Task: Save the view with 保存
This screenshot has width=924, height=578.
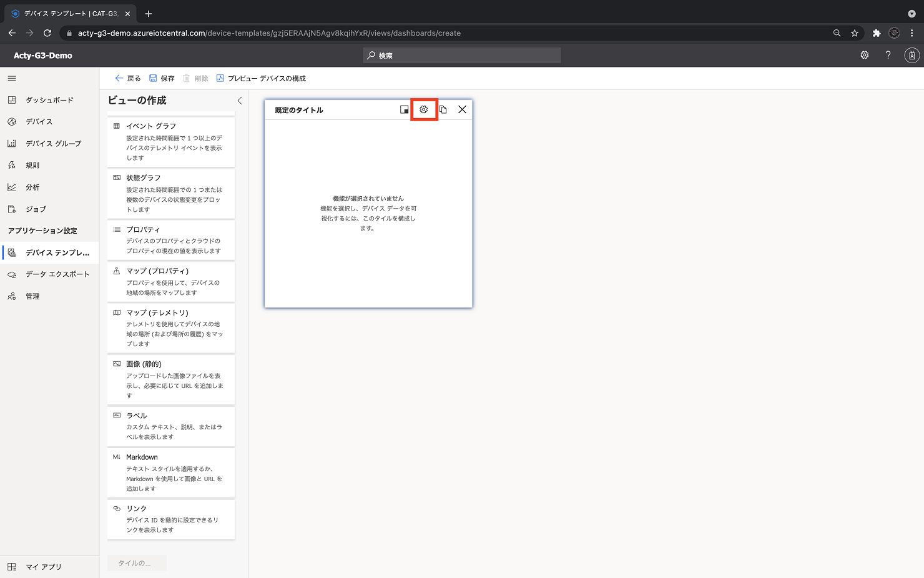Action: (162, 78)
